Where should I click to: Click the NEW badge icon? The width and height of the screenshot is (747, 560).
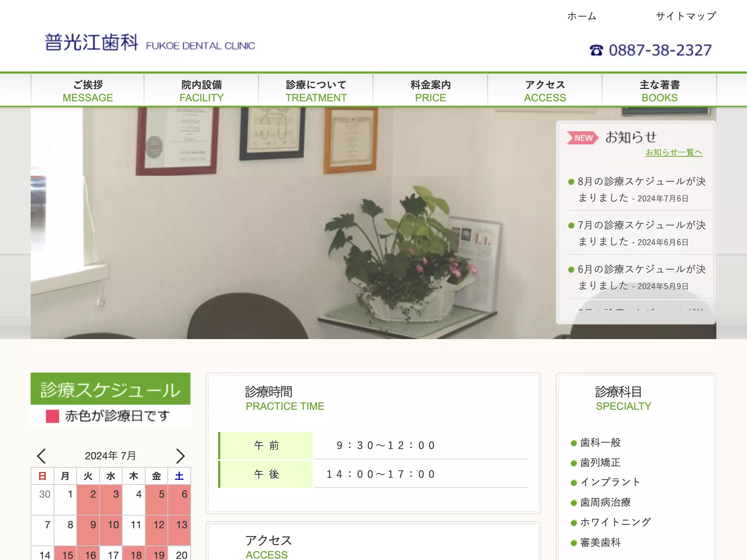(582, 138)
